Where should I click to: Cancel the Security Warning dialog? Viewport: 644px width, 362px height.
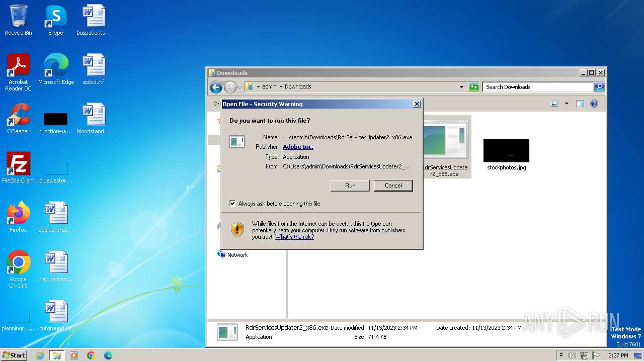tap(393, 186)
